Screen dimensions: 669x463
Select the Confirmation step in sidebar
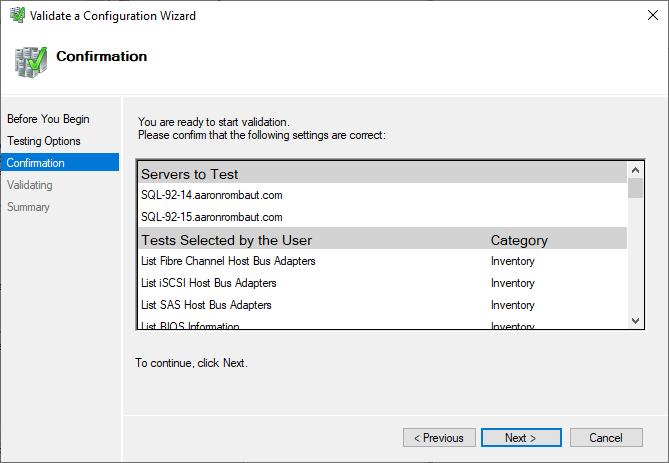point(35,163)
